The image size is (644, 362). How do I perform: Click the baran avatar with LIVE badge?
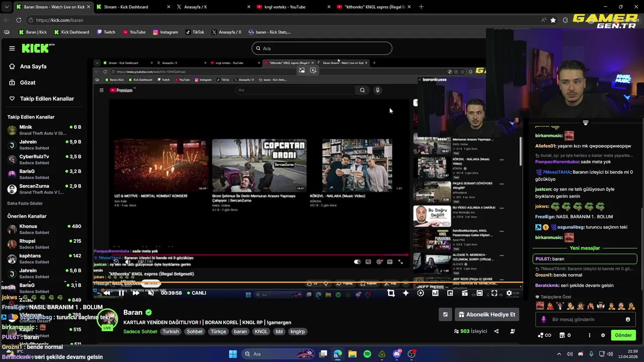click(107, 319)
